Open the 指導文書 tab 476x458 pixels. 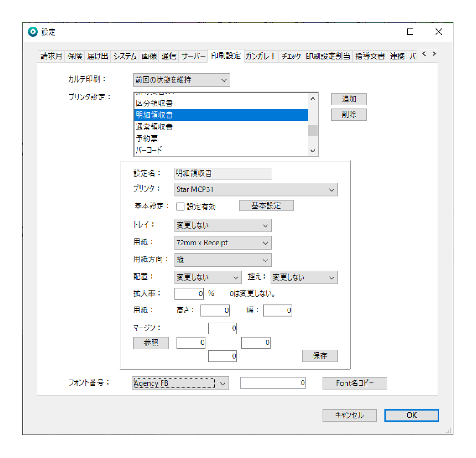tap(370, 56)
